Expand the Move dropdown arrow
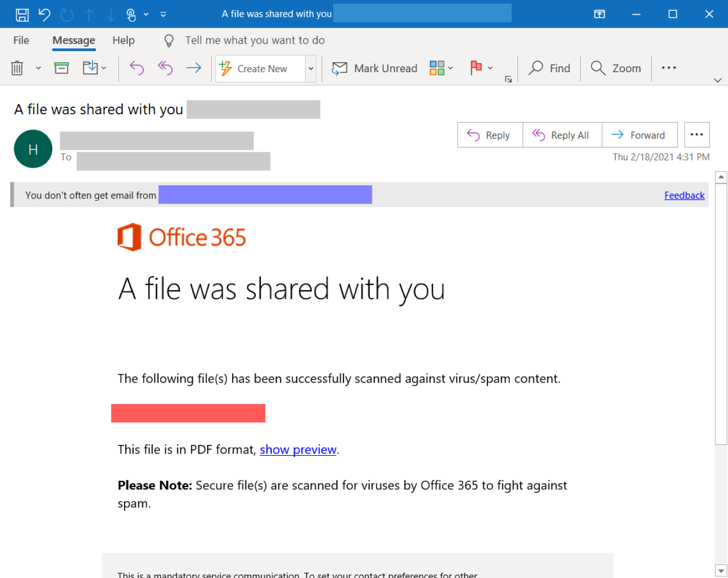 pos(104,68)
